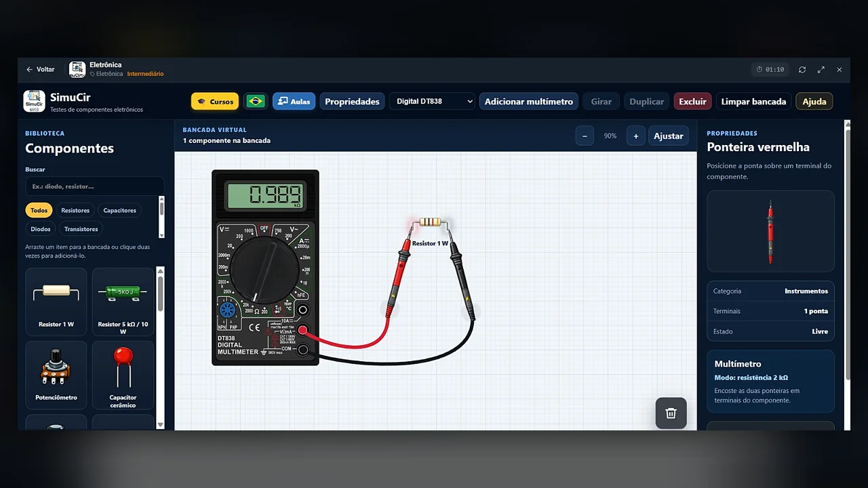Click the Excluir button

click(x=692, y=102)
